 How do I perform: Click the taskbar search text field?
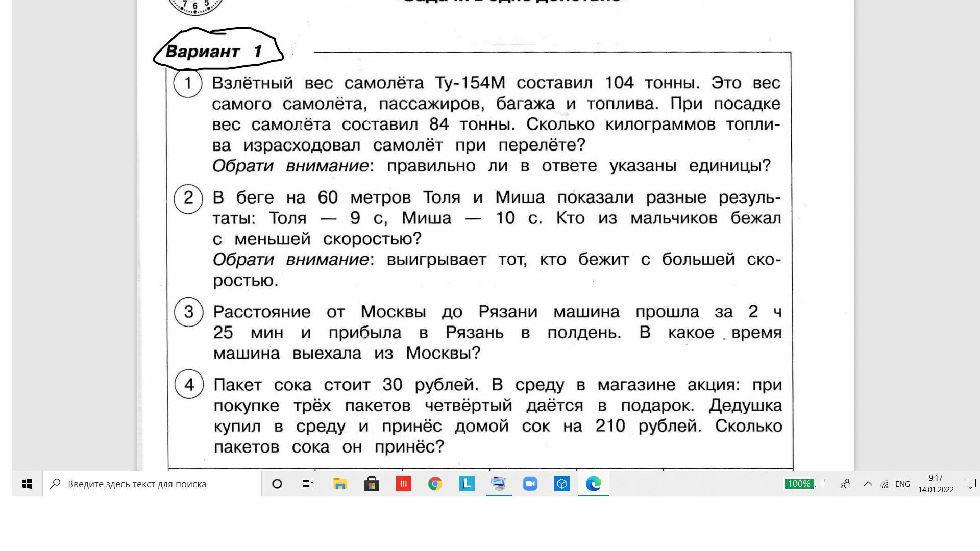(x=153, y=484)
